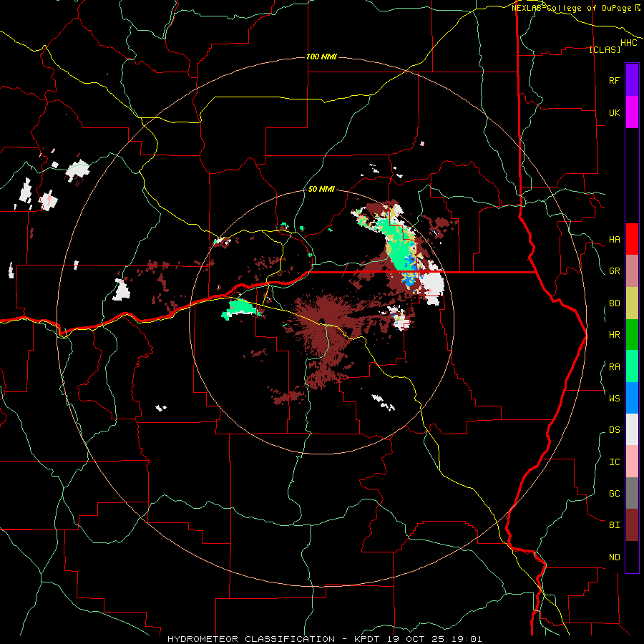The height and width of the screenshot is (644, 644).
Task: Click the NEXLAB-College of DuPage text
Action: click(x=572, y=8)
